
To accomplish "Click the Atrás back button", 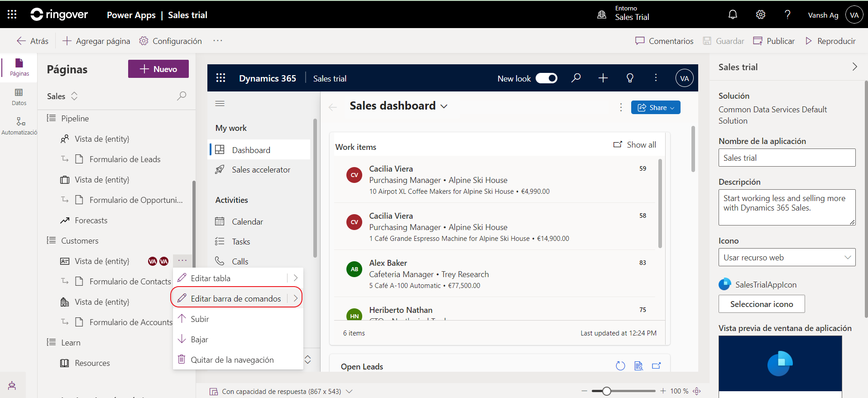I will click(x=33, y=41).
